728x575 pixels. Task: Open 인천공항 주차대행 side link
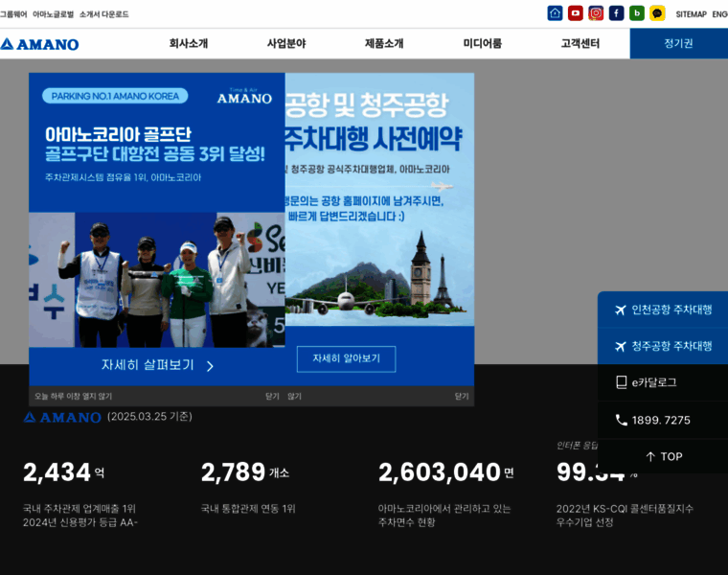pyautogui.click(x=663, y=310)
